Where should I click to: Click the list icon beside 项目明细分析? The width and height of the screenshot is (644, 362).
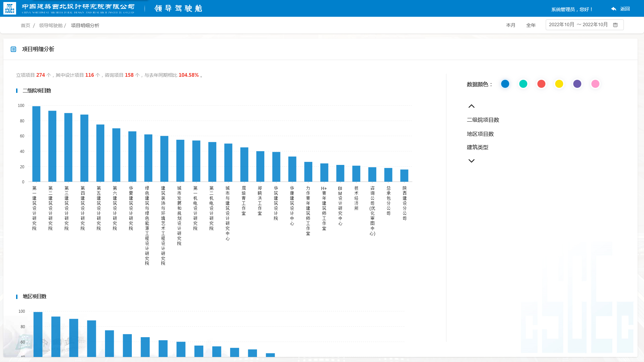(x=13, y=49)
